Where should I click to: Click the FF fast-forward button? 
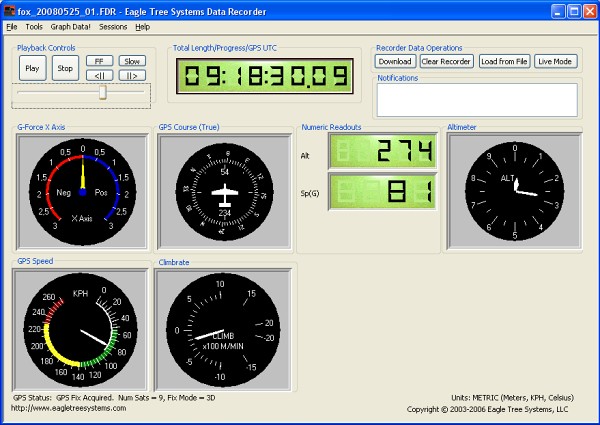point(99,61)
